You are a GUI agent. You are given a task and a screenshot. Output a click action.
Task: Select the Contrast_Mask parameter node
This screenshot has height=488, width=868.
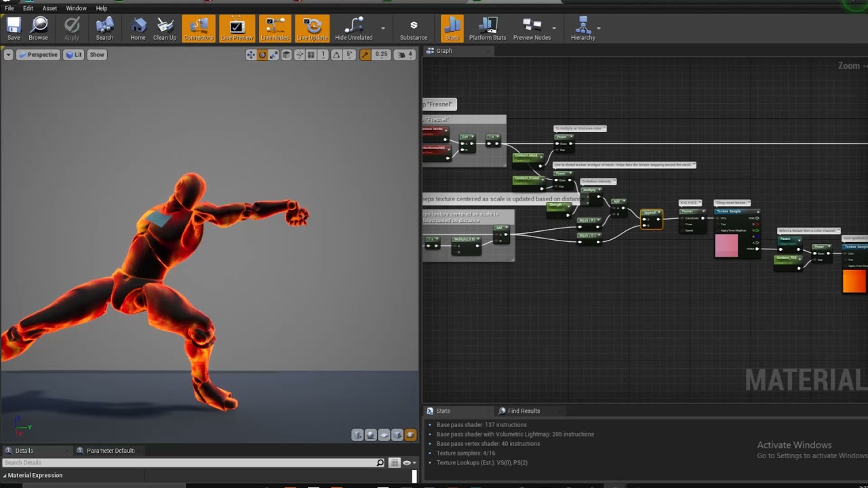coord(528,160)
